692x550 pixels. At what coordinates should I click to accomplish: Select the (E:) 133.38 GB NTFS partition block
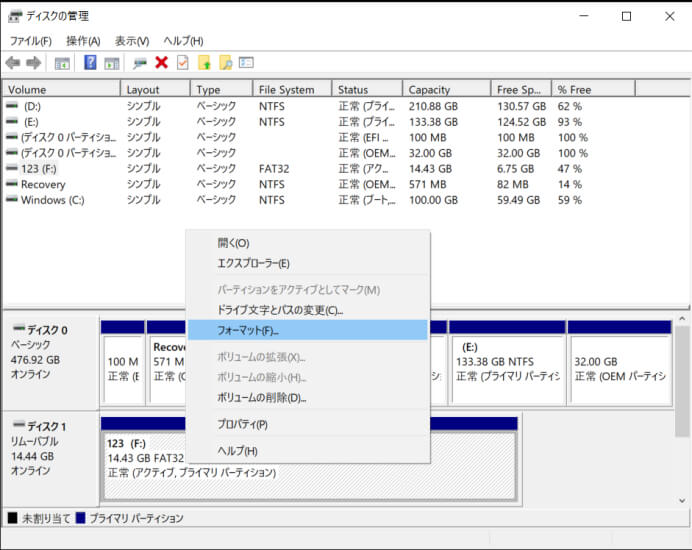(508, 363)
